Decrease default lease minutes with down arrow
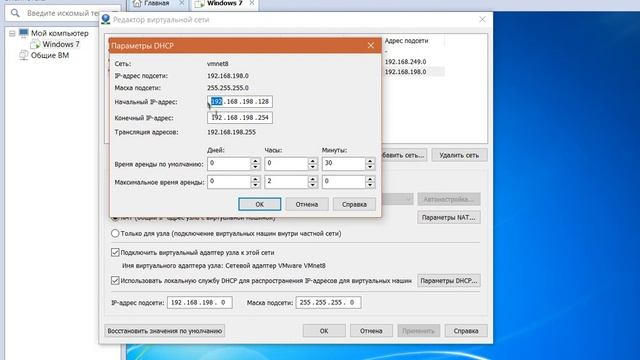Screen dimensions: 640x360 pyautogui.click(x=370, y=167)
